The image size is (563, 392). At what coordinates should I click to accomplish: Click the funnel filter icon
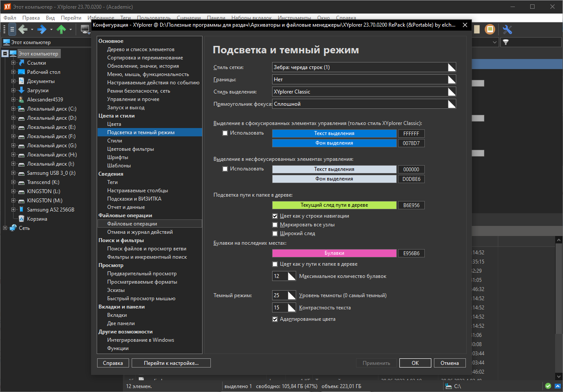[x=506, y=42]
